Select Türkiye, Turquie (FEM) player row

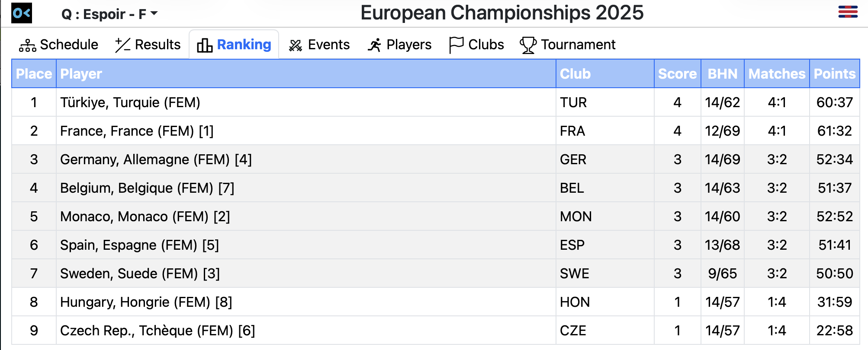coord(130,102)
